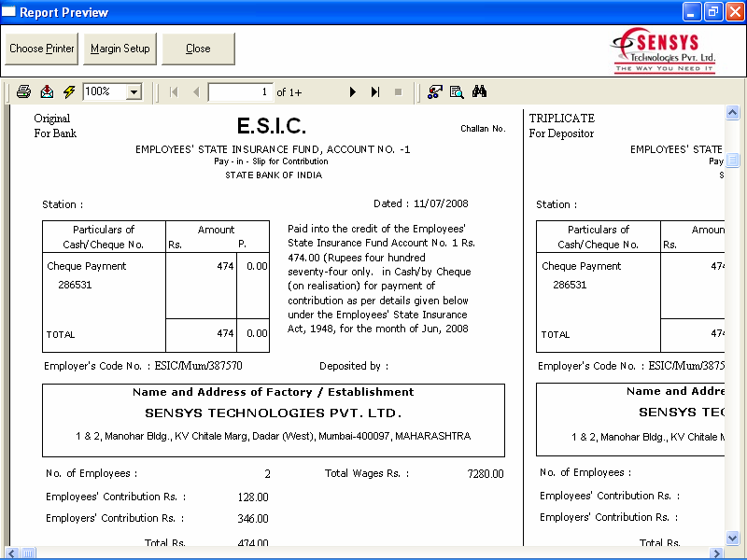The image size is (747, 560).
Task: Click vertical scrollbar up arrow
Action: click(732, 113)
